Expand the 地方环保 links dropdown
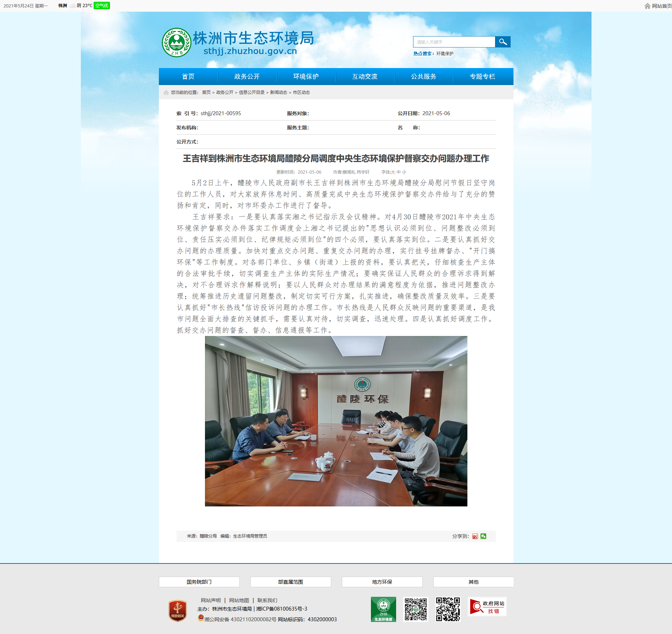The height and width of the screenshot is (634, 672). tap(382, 582)
